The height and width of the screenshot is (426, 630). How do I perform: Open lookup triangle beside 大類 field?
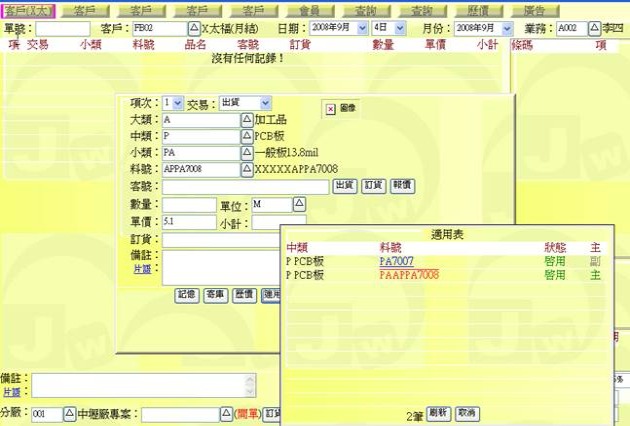click(x=247, y=119)
